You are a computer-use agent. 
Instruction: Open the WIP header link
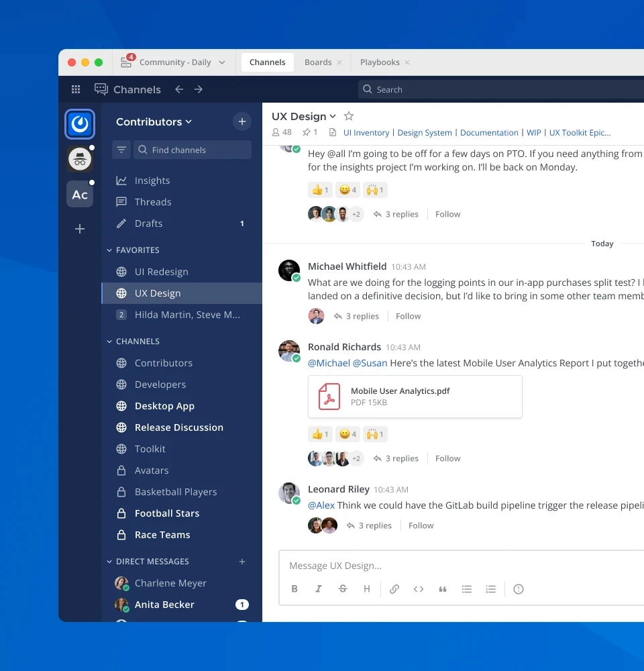pos(533,133)
